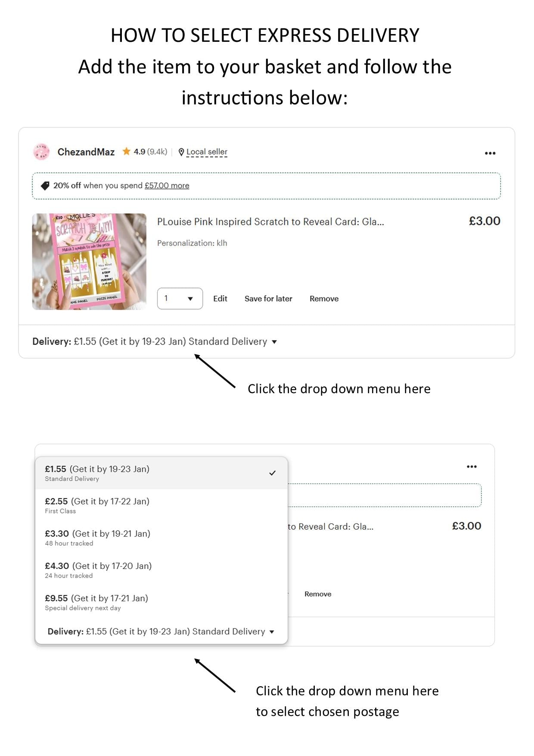Open the scratch card product thumbnail
Image resolution: width=534 pixels, height=756 pixels.
point(89,262)
